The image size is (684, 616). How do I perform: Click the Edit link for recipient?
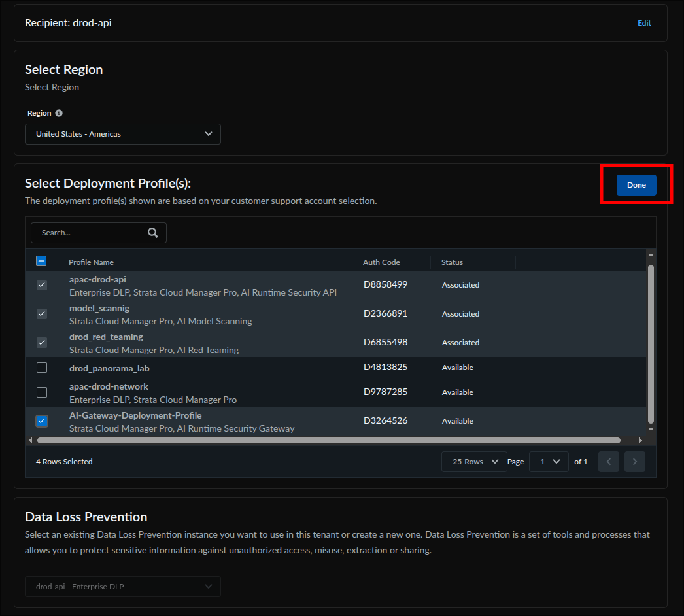pos(644,23)
